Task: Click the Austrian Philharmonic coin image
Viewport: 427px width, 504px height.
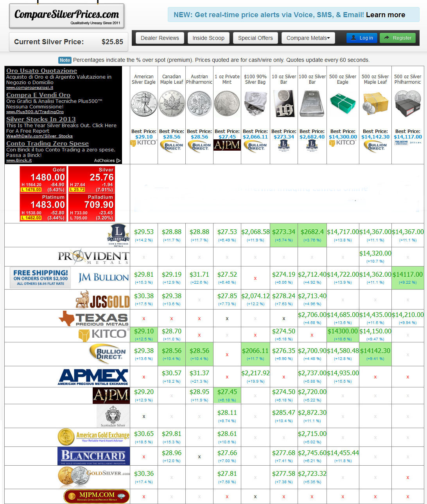Action: (x=199, y=103)
